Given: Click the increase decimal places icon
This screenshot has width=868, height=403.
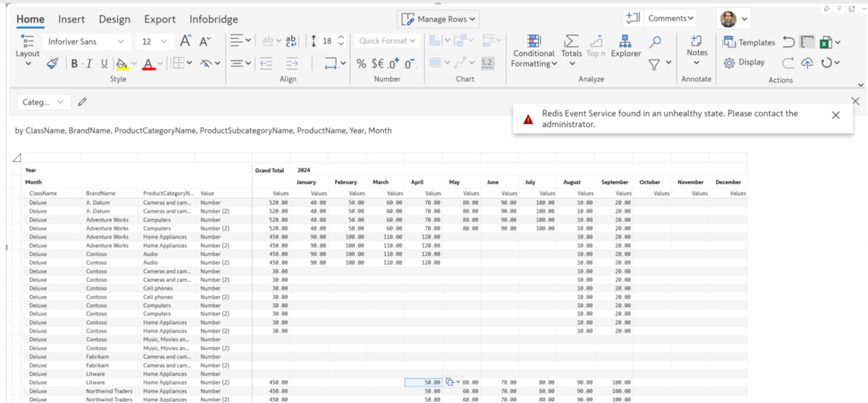Looking at the screenshot, I should click(394, 63).
